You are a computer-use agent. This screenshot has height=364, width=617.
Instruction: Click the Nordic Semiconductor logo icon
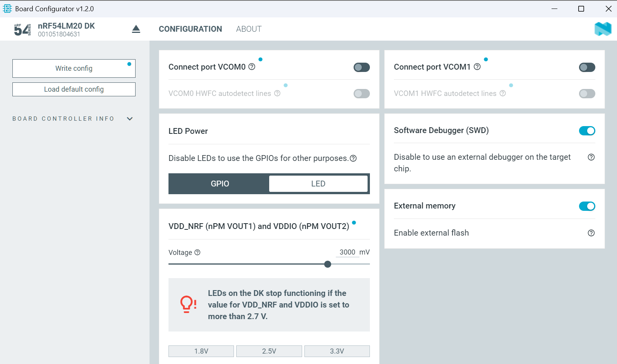[603, 29]
